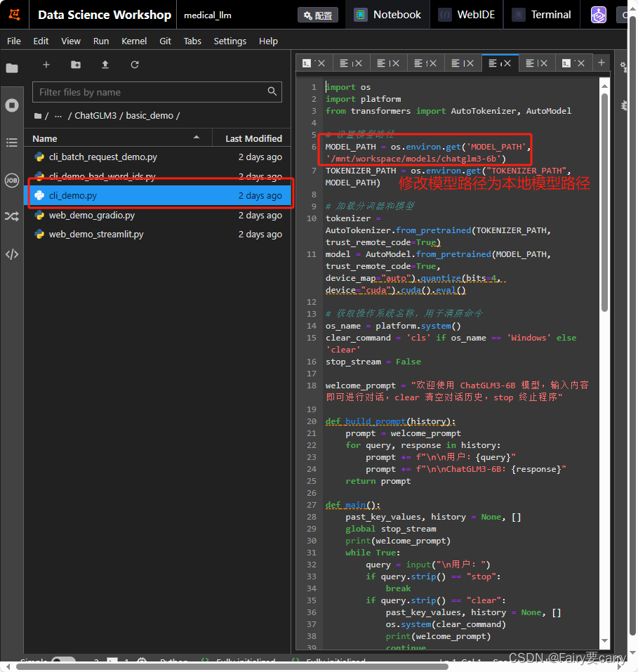Viewport: 638px width, 672px height.
Task: Switch to the Notebook mode tab
Action: 387,15
